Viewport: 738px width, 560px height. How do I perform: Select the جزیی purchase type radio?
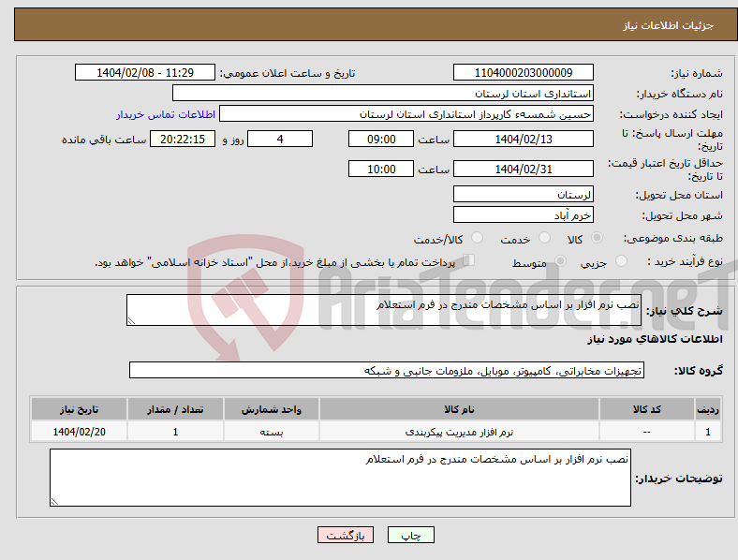[621, 260]
